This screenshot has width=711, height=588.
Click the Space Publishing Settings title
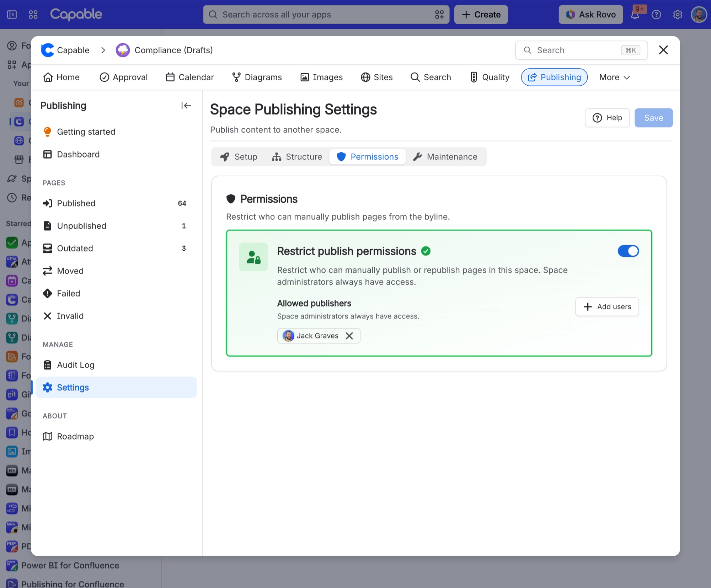293,109
